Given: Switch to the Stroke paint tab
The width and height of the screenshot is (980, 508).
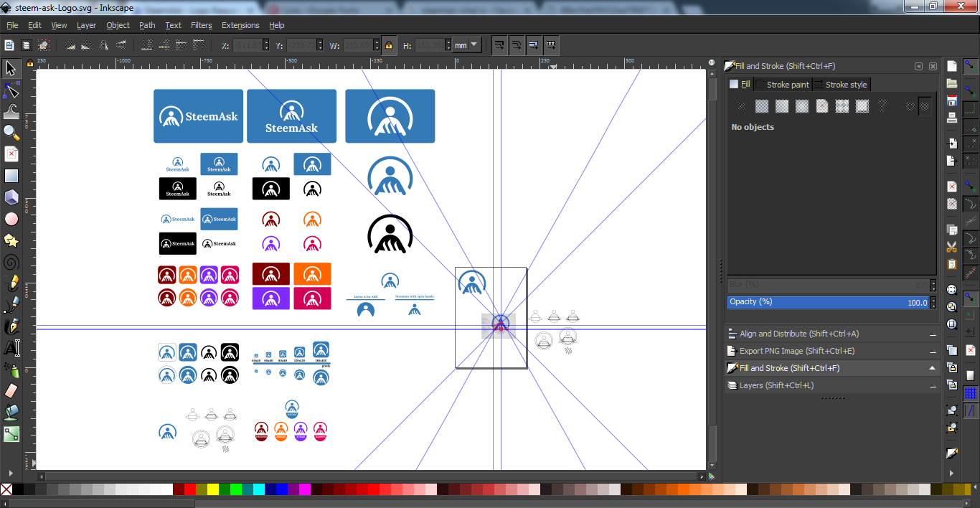Looking at the screenshot, I should [782, 85].
